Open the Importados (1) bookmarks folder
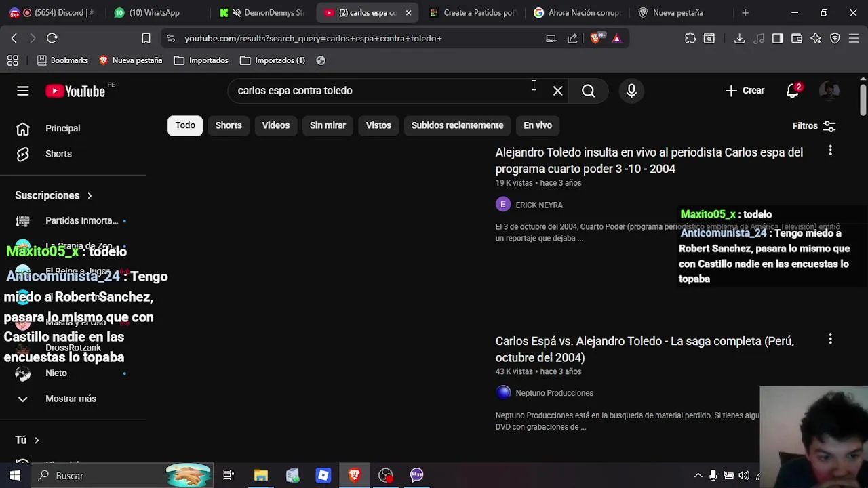Viewport: 868px width, 488px height. click(x=273, y=60)
